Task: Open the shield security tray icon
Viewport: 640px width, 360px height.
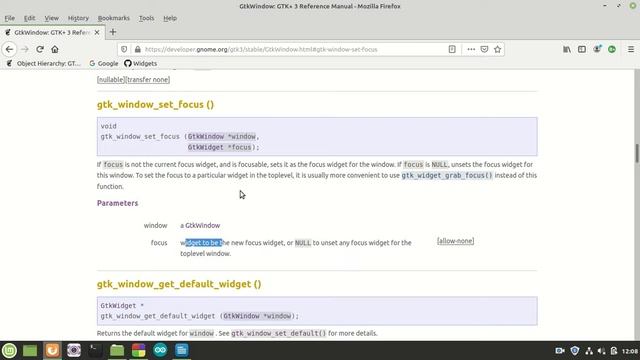Action: pyautogui.click(x=575, y=351)
